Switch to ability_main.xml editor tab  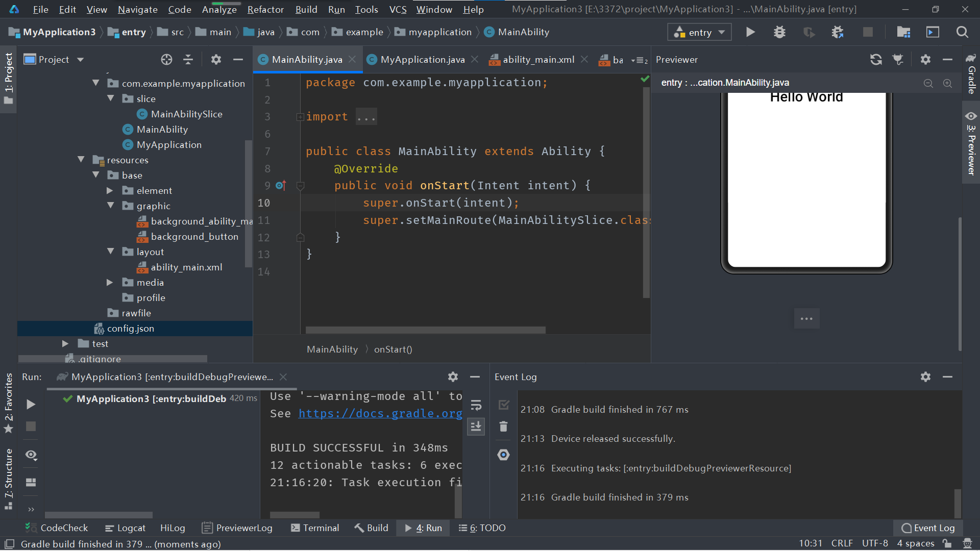pos(538,60)
